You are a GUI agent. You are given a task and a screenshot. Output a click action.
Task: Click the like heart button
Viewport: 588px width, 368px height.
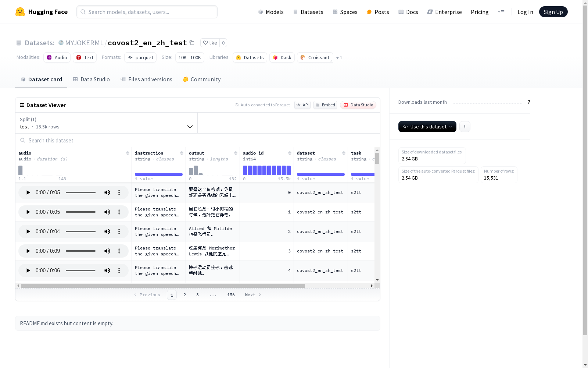coord(210,43)
